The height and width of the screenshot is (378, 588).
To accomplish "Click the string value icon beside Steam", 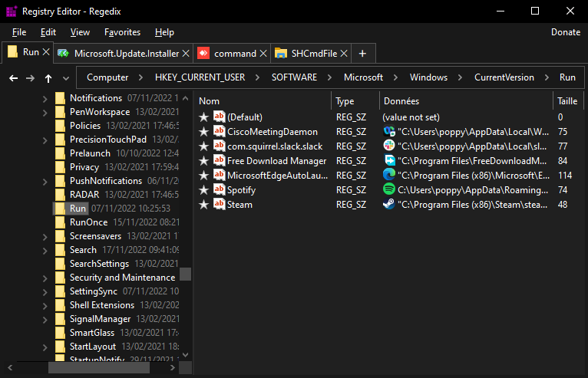I will tap(219, 204).
